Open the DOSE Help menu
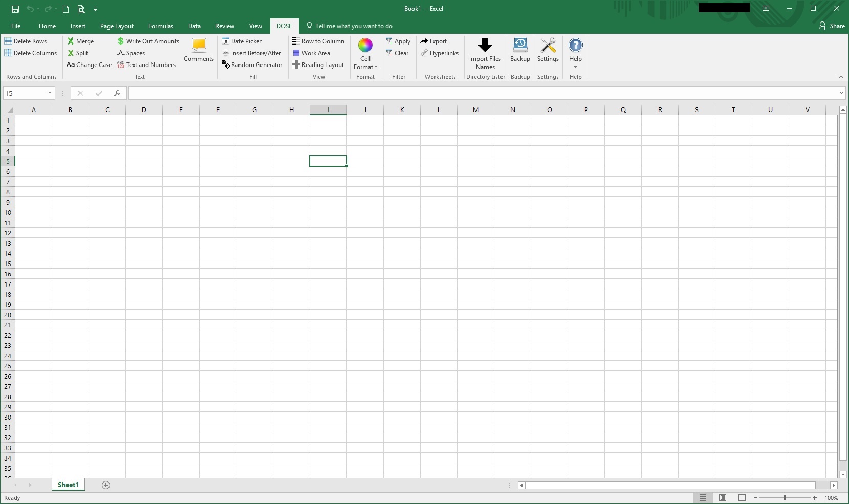This screenshot has width=849, height=504. point(575,53)
